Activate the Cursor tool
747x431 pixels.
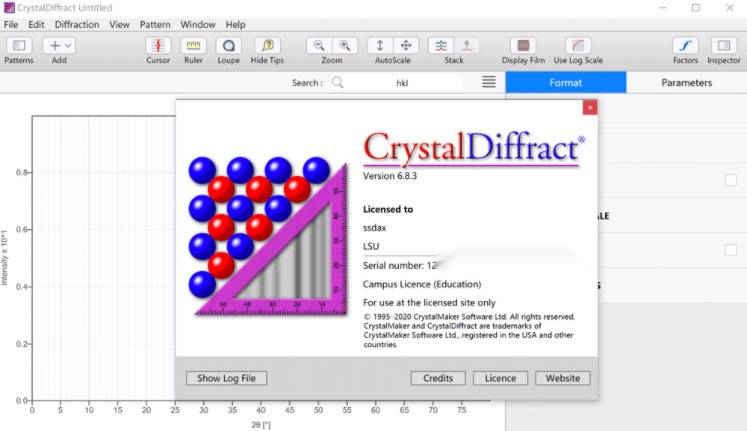point(158,46)
